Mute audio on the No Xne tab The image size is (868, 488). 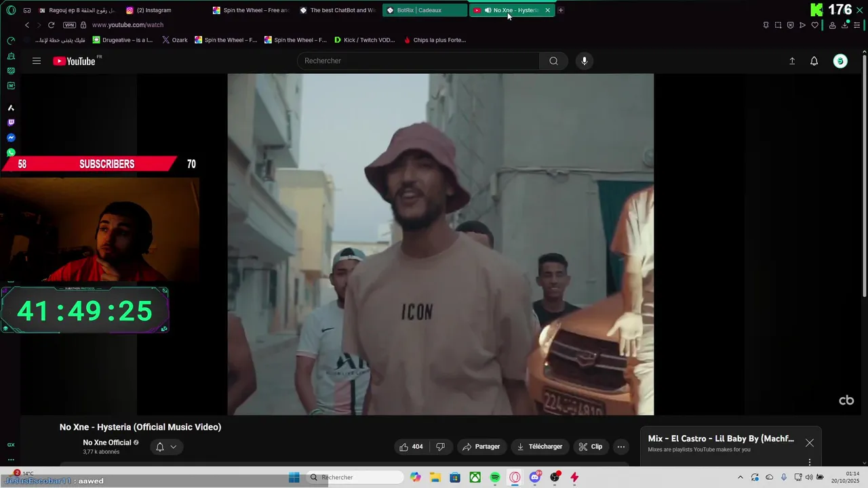click(x=488, y=10)
